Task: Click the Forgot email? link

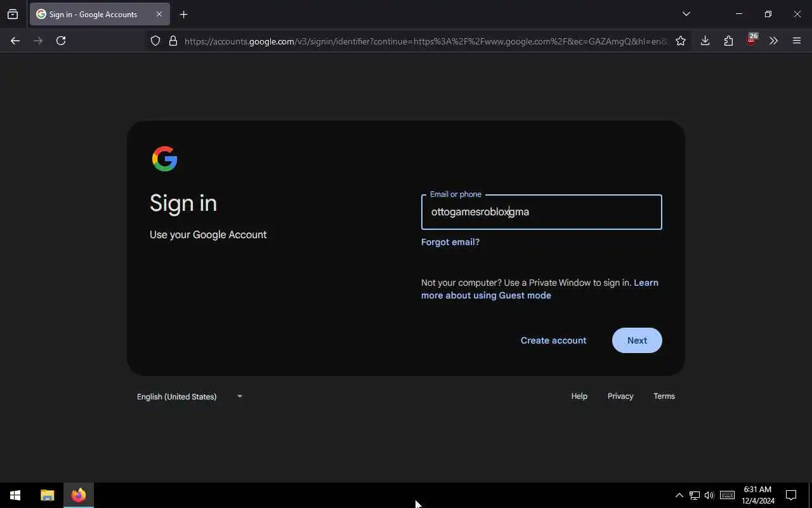Action: click(x=450, y=242)
